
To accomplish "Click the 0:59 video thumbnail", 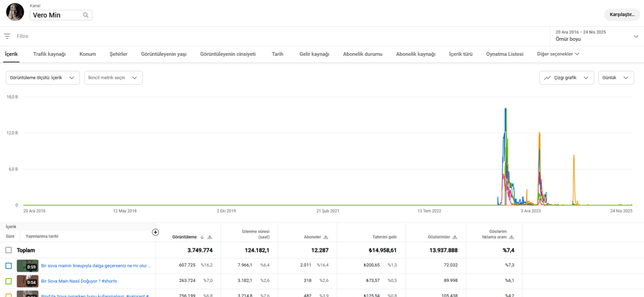I will (x=27, y=265).
